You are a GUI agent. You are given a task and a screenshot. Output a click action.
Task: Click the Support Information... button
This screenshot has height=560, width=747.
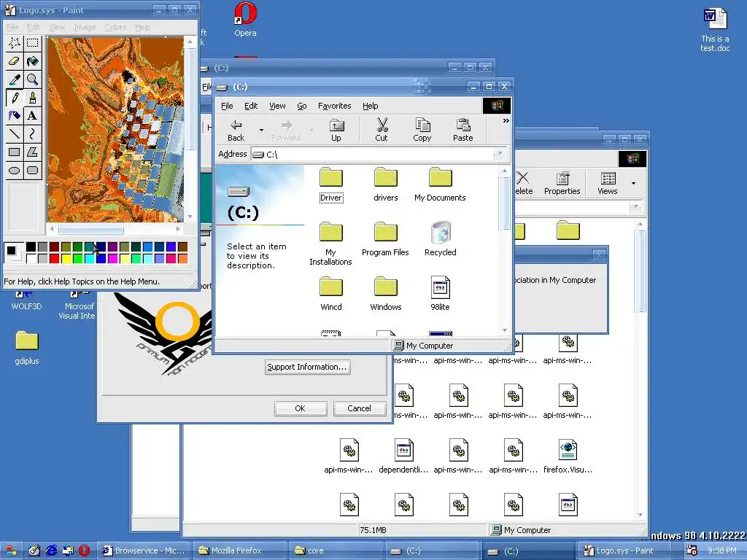tap(307, 367)
